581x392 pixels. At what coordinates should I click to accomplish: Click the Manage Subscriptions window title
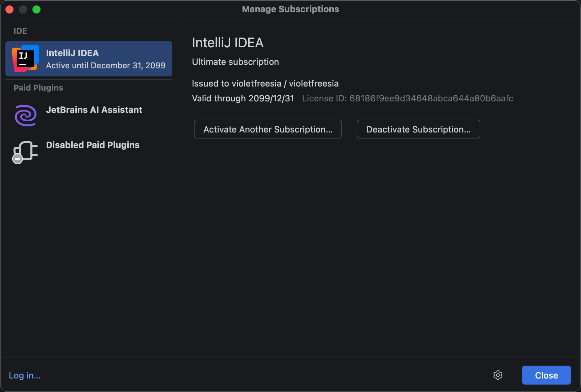(290, 9)
